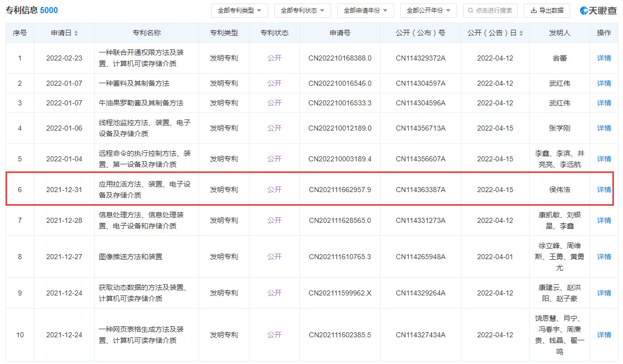Open 详情 in highlighted row 6

pyautogui.click(x=604, y=190)
